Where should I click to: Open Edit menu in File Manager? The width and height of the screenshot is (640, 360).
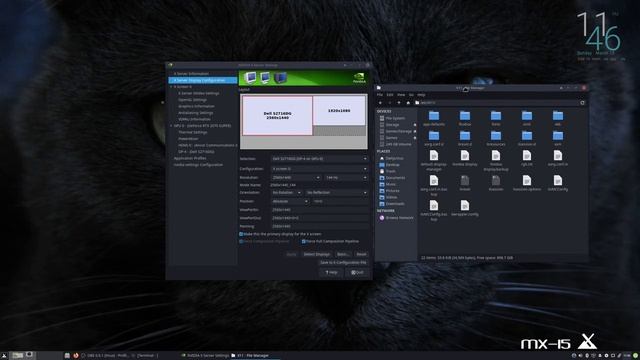(x=390, y=95)
